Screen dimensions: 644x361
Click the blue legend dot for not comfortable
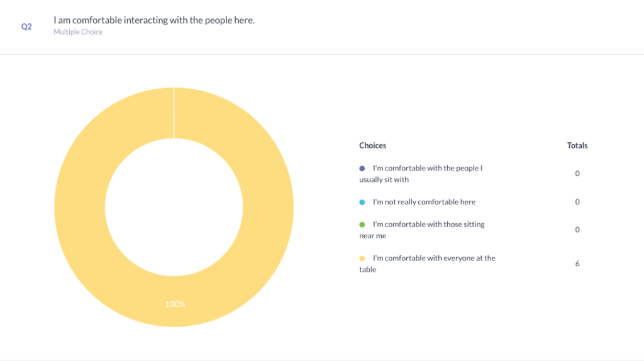point(362,203)
